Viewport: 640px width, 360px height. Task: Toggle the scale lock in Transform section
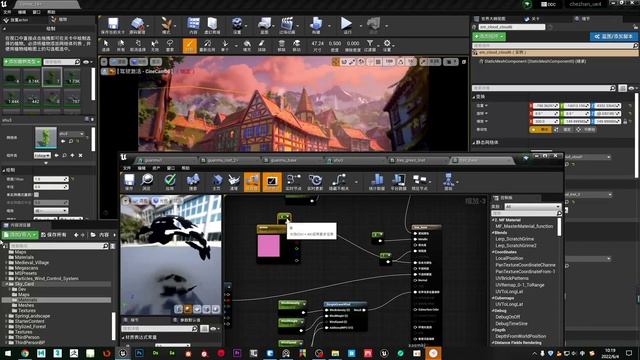click(x=625, y=121)
